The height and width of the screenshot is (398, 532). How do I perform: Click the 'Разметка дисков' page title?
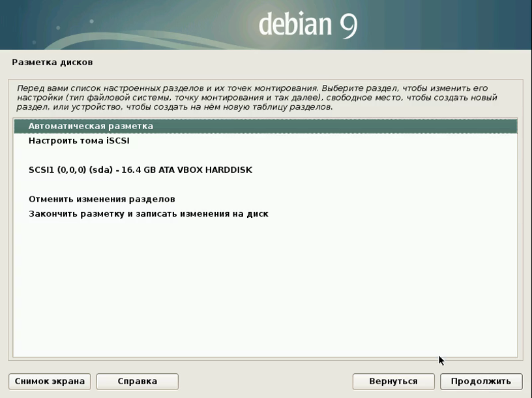[52, 63]
